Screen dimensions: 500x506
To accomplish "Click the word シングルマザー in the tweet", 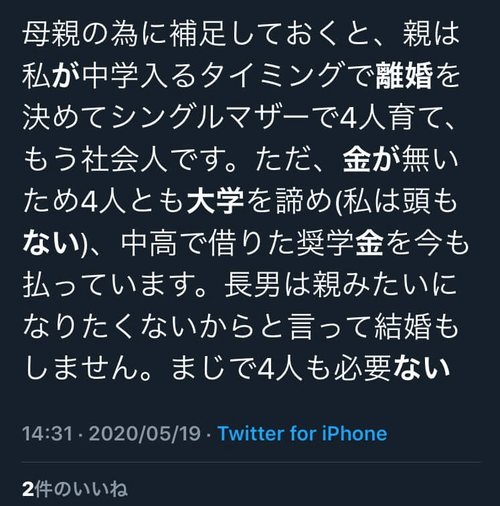I will pyautogui.click(x=210, y=117).
